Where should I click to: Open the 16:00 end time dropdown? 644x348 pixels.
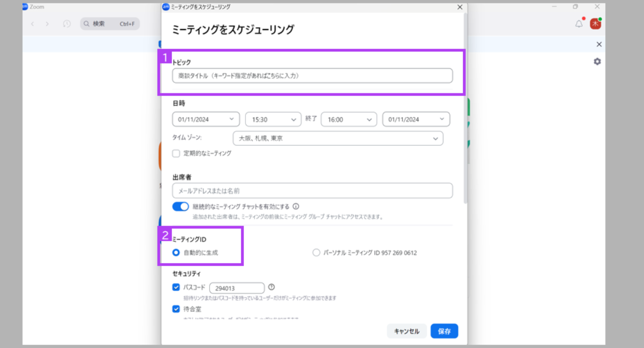pyautogui.click(x=349, y=119)
